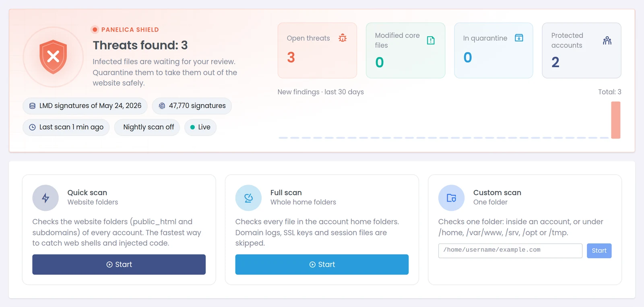644x307 pixels.
Task: Start the Custom scan
Action: click(x=599, y=251)
